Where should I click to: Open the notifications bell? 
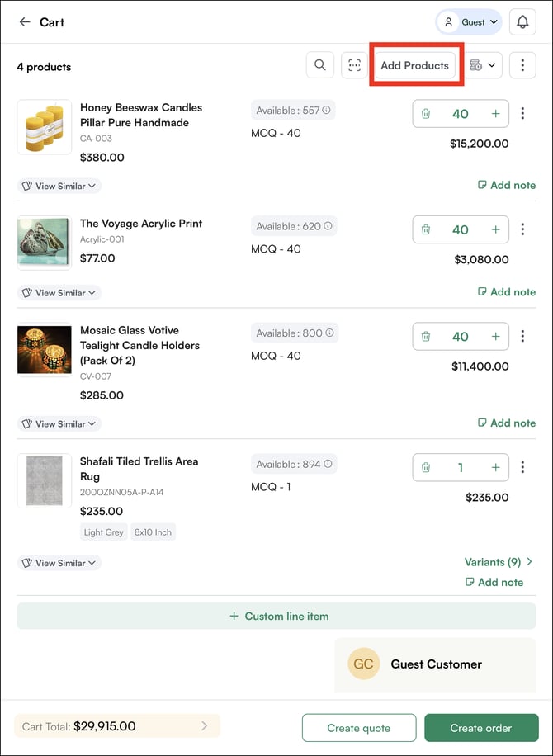(522, 22)
